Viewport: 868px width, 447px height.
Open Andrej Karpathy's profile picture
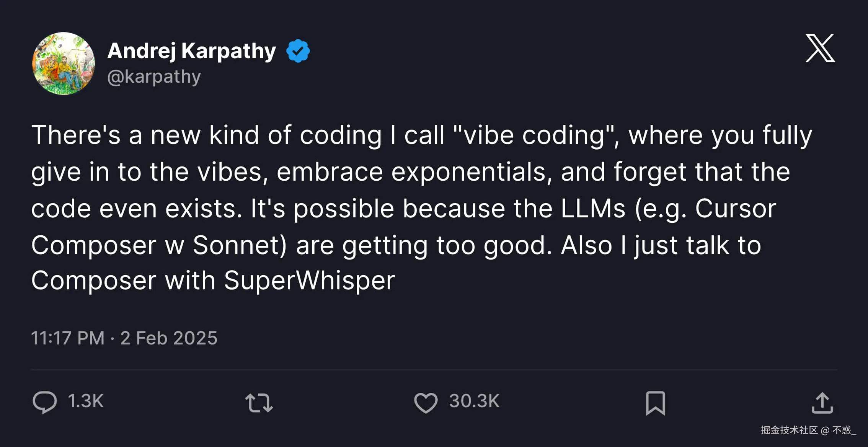[x=64, y=63]
